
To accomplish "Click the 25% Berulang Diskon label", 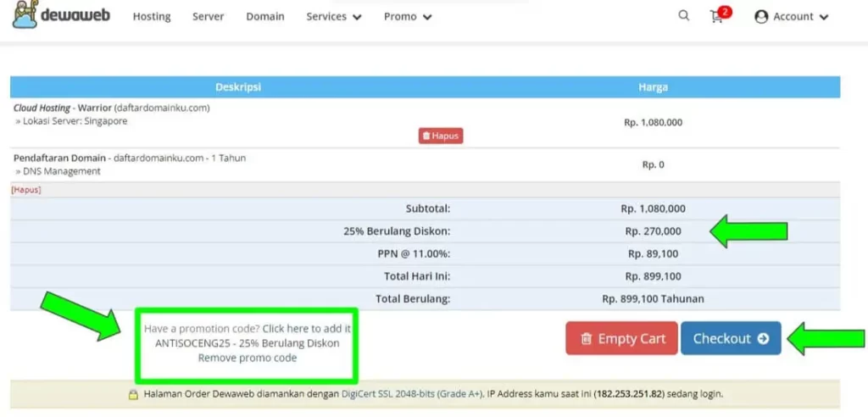I will (x=397, y=231).
